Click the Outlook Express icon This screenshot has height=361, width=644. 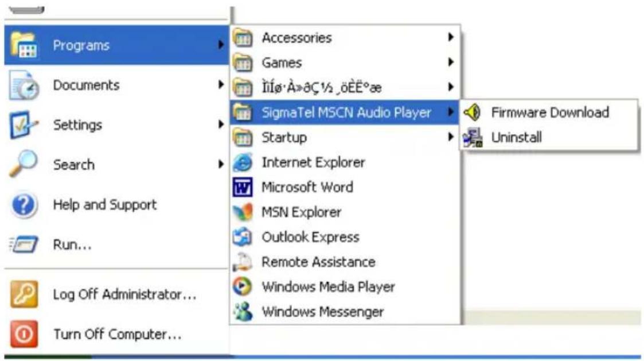243,237
